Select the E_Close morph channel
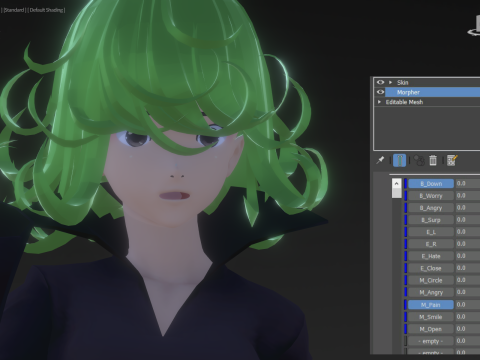This screenshot has height=360, width=480. click(x=431, y=268)
